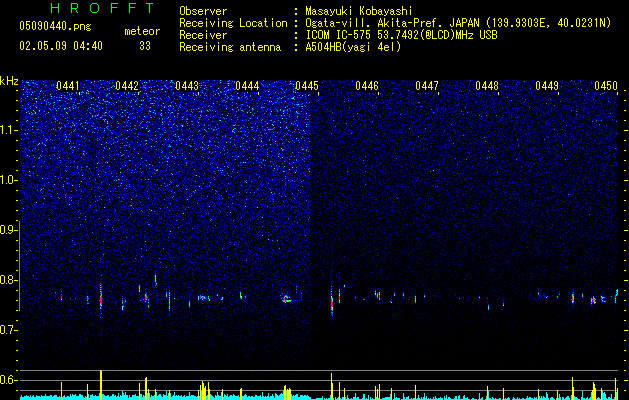The width and height of the screenshot is (629, 400).
Task: Click the gray frequency range bar on left axis
Action: point(20,266)
